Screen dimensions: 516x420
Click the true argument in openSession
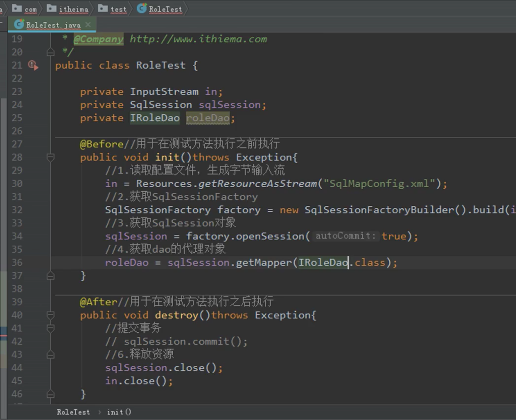[x=394, y=236]
